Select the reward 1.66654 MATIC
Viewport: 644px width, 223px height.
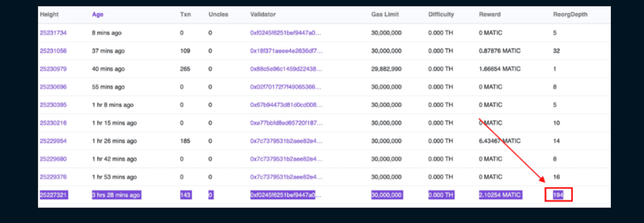point(500,69)
